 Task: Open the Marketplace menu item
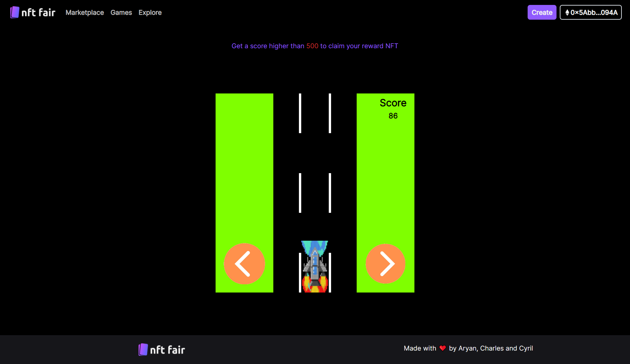85,12
